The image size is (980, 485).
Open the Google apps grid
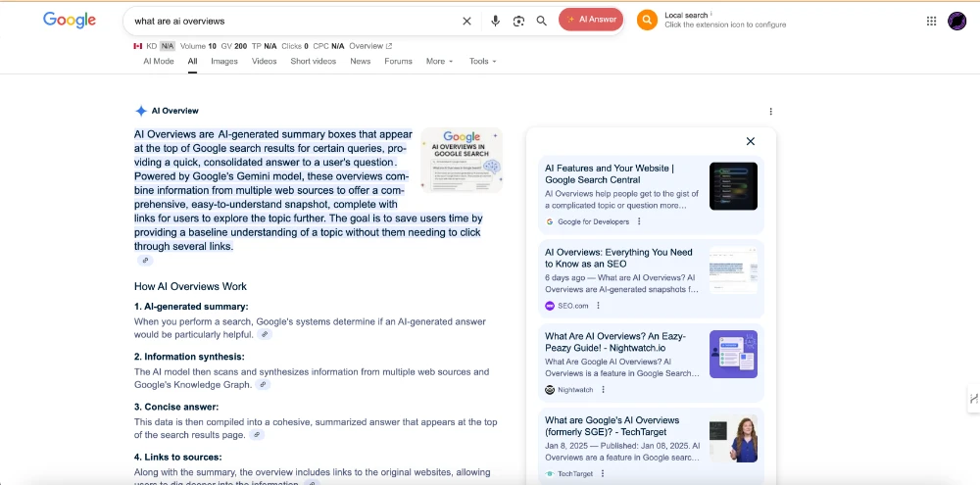[x=931, y=21]
